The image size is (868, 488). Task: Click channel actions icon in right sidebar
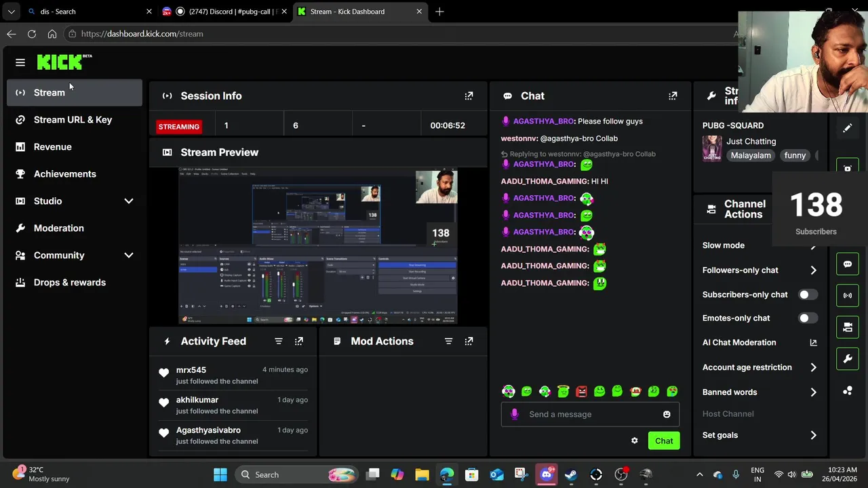click(x=848, y=327)
